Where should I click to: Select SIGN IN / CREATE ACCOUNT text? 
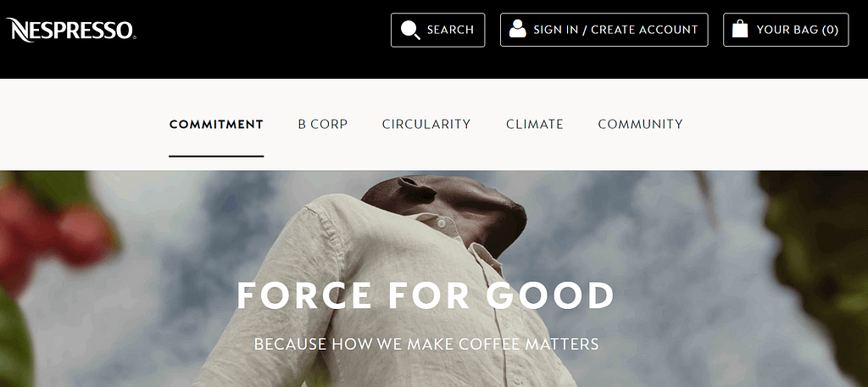(615, 30)
